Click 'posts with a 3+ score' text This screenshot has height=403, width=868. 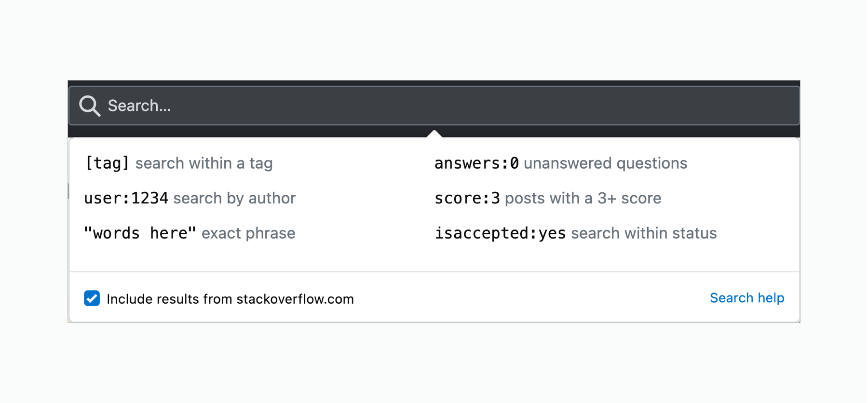(583, 198)
